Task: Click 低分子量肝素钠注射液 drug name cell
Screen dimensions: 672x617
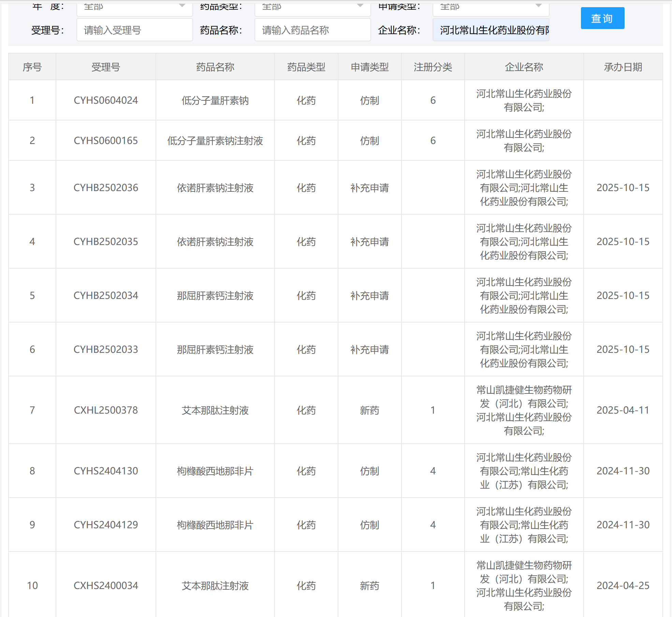Action: point(215,141)
